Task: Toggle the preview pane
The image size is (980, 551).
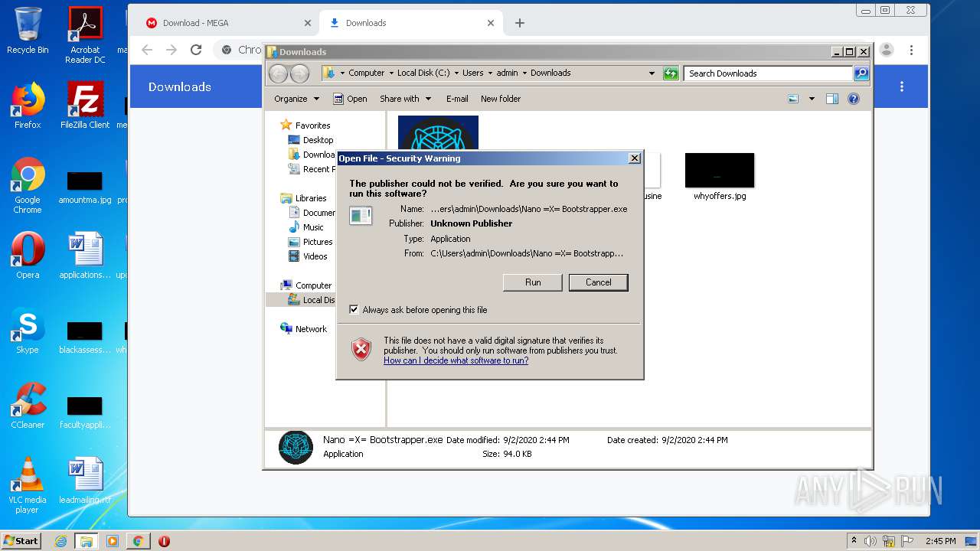Action: pos(832,99)
